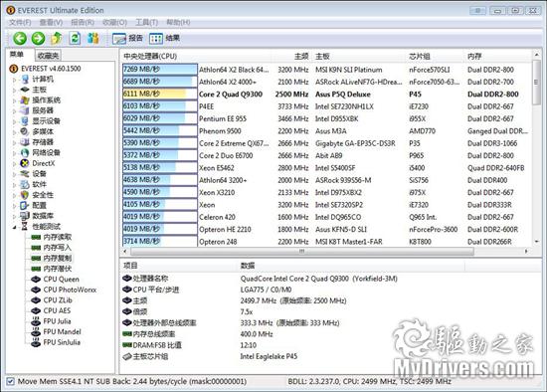Expand the 网络设备 tree node

[14, 153]
